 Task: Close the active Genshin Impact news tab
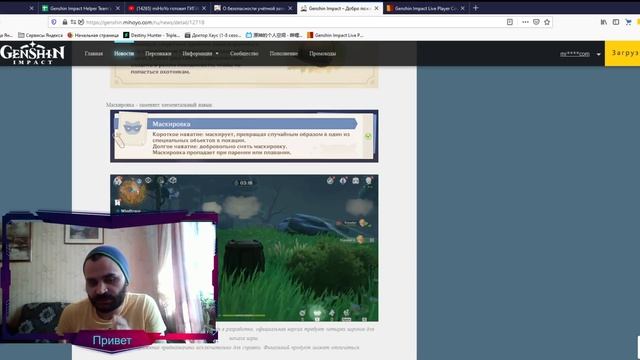pyautogui.click(x=376, y=8)
